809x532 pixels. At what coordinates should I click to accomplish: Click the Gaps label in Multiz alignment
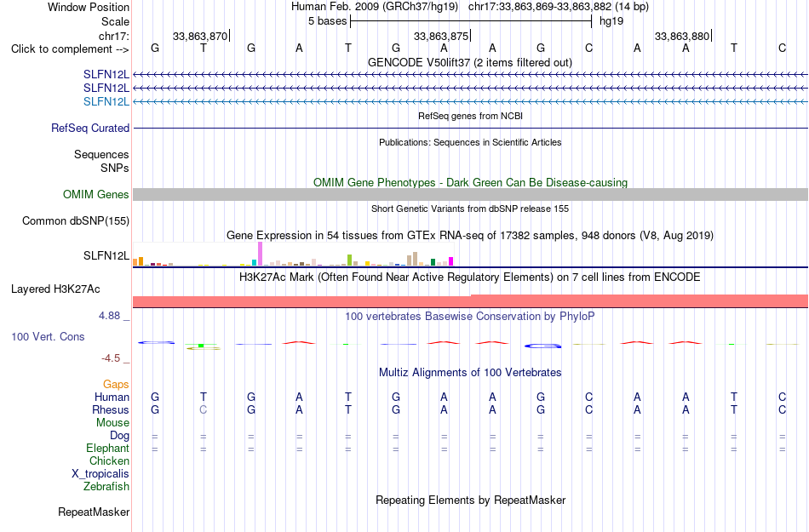(x=116, y=385)
